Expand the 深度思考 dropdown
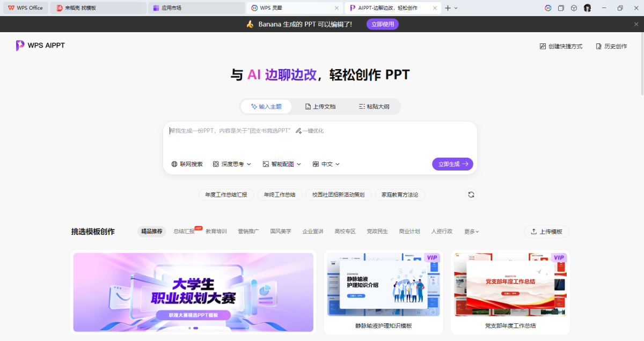The width and height of the screenshot is (644, 341). tap(232, 164)
